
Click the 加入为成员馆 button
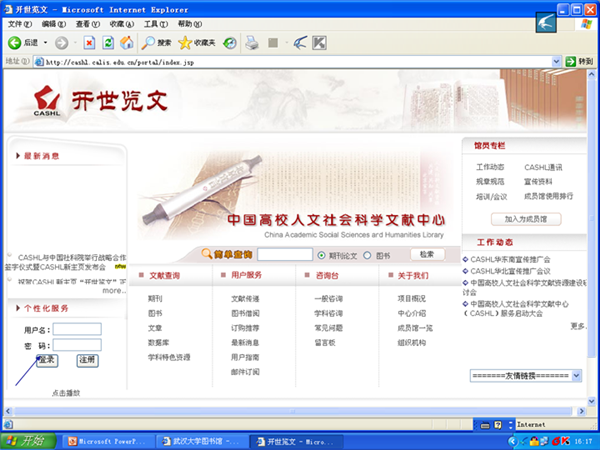pyautogui.click(x=526, y=219)
